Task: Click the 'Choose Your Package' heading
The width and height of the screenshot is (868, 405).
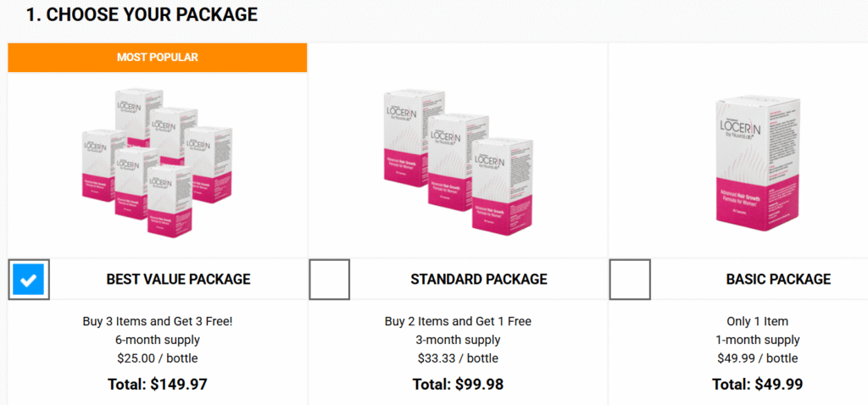Action: (142, 14)
